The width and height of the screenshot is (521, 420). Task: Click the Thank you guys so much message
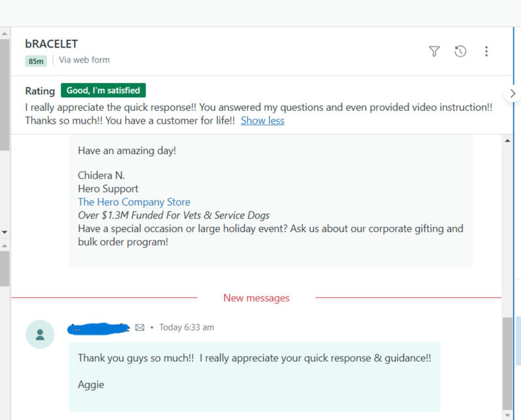point(254,358)
